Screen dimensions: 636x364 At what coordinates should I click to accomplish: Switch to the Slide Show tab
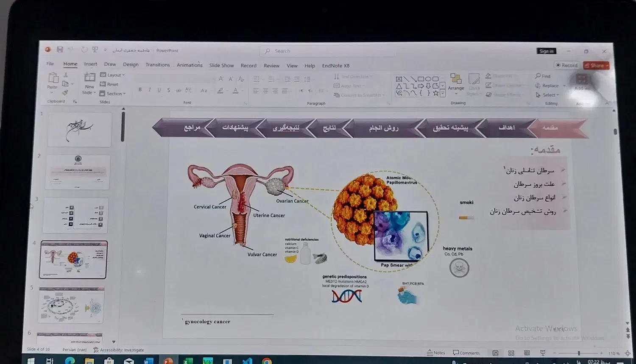221,65
